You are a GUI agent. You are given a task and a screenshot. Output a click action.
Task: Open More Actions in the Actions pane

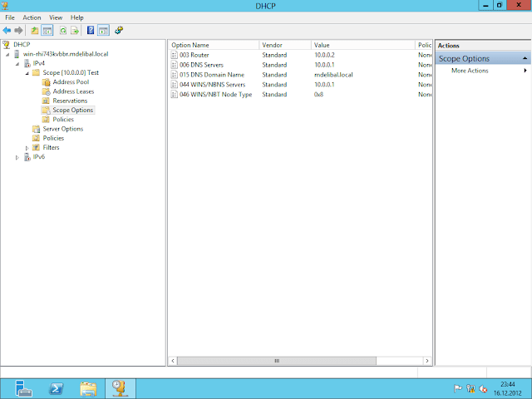point(470,71)
